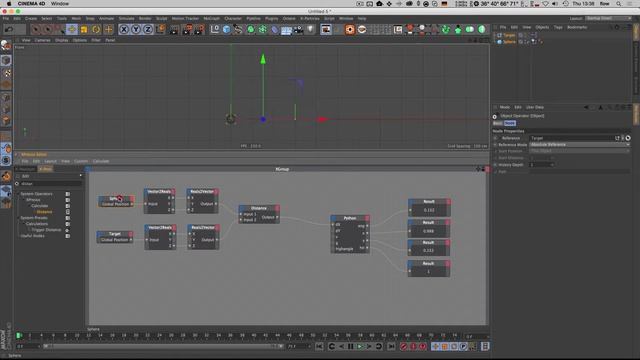Select the Rotate tool in toolbar
This screenshot has height=360, width=640.
tap(96, 29)
